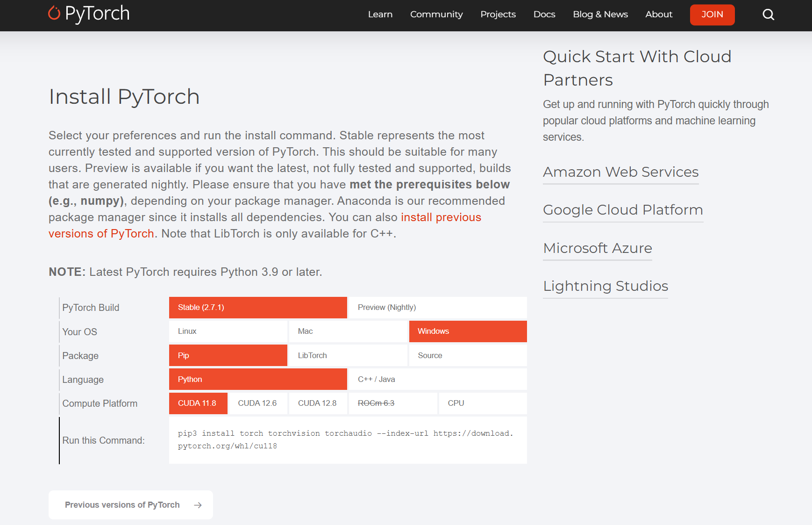Select the Pip package option

(x=228, y=355)
